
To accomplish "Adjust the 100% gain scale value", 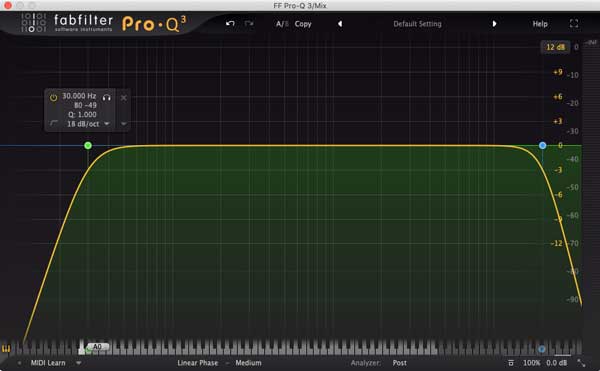I will tap(532, 363).
